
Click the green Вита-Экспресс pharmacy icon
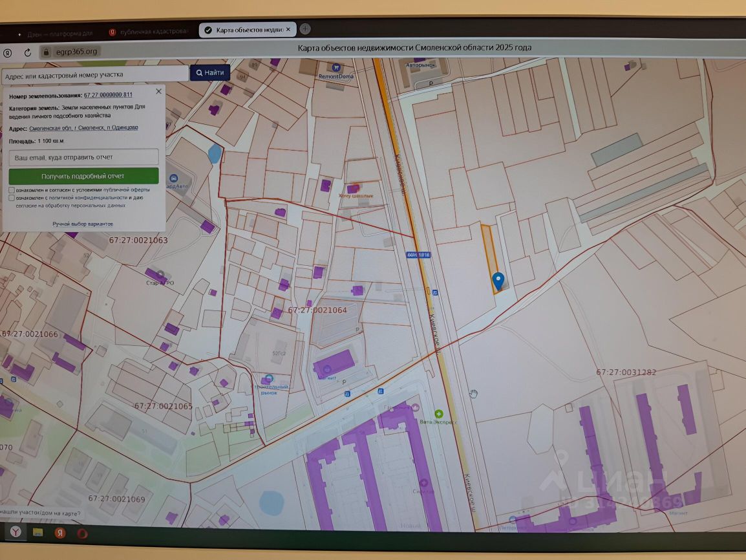click(439, 414)
